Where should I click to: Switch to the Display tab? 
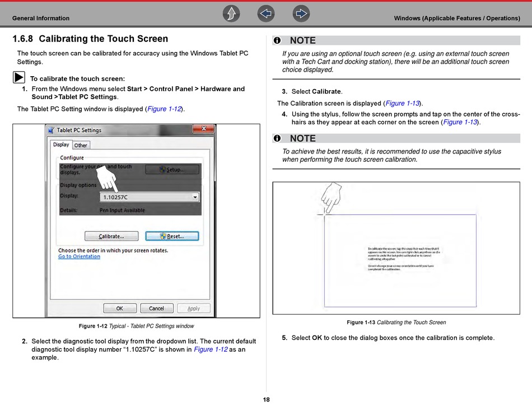[x=61, y=144]
